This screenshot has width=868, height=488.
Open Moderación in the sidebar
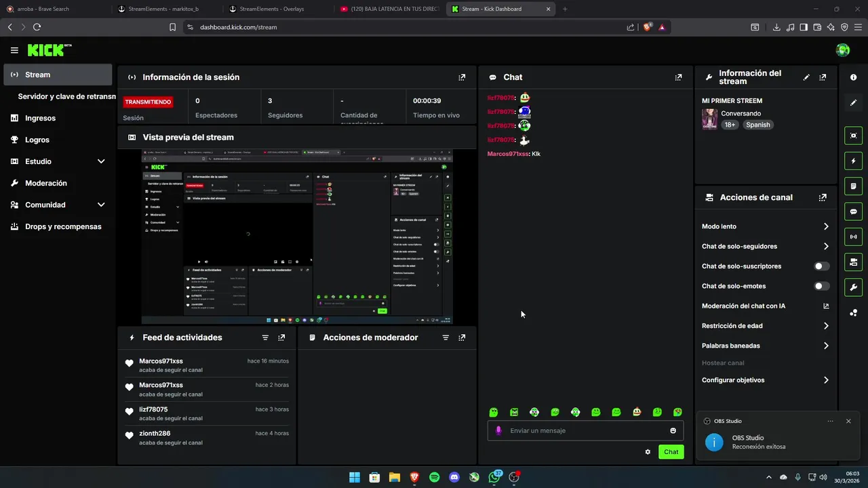(x=58, y=183)
